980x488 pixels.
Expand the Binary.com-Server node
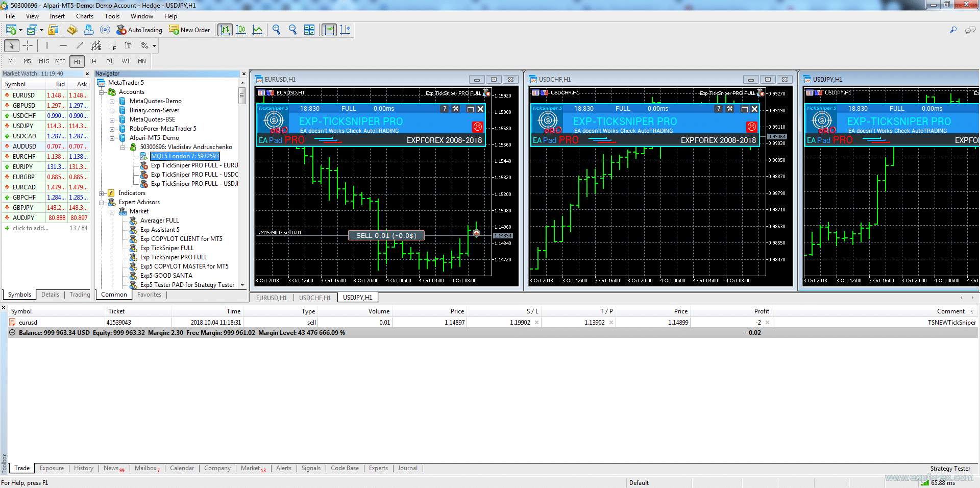coord(112,111)
